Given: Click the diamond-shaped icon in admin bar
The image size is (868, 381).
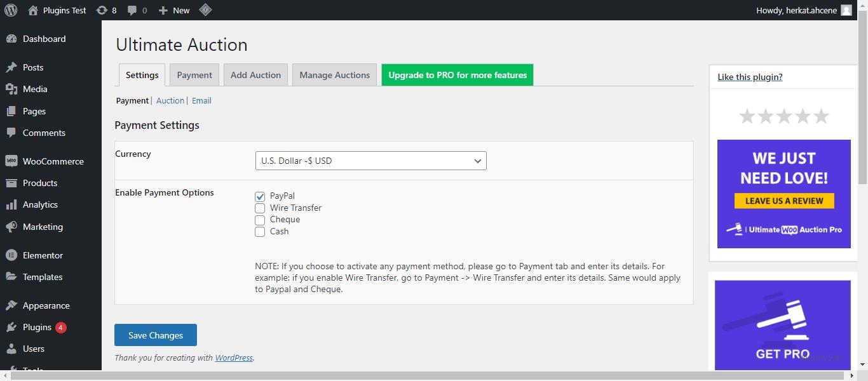Looking at the screenshot, I should 205,10.
